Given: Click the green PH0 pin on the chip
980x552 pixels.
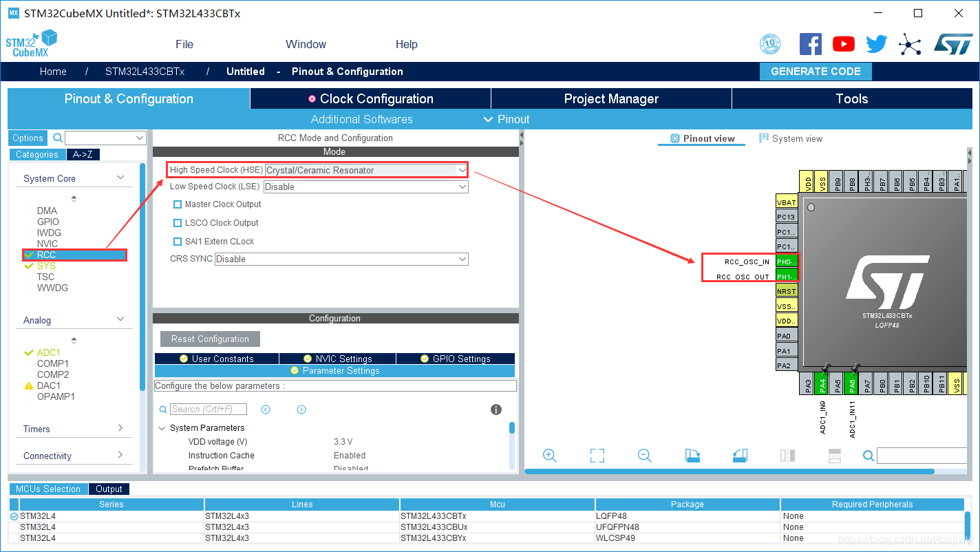Looking at the screenshot, I should [x=787, y=262].
